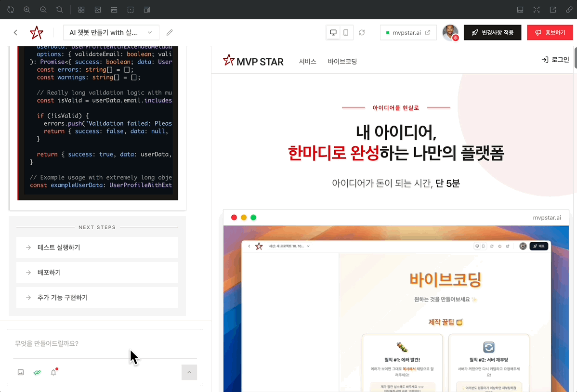This screenshot has height=392, width=577.
Task: Switch preview to mobile view
Action: (346, 32)
